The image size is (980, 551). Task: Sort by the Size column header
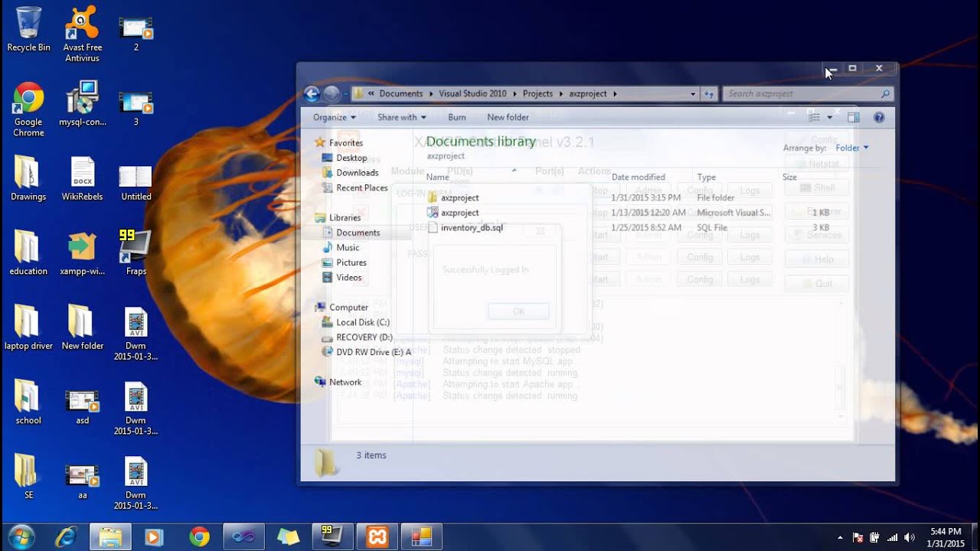[789, 177]
